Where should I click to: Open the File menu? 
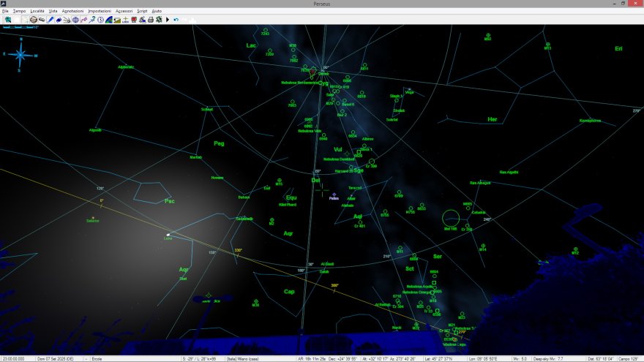click(x=5, y=12)
